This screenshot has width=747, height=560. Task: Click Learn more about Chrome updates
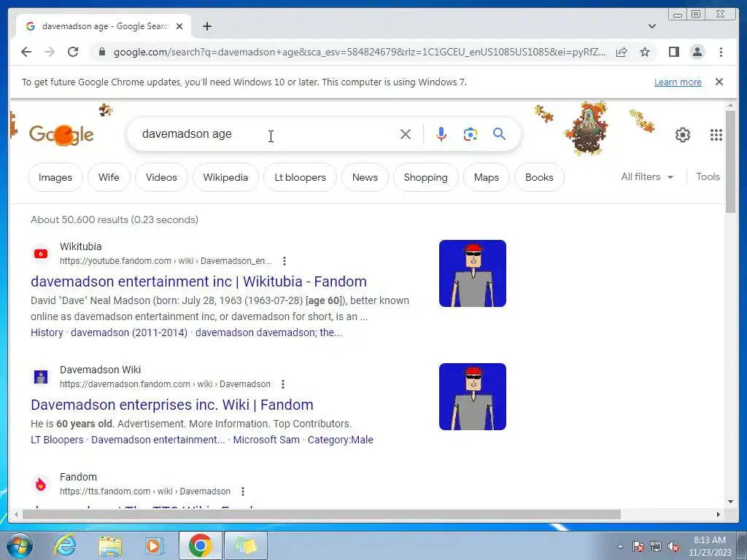[x=678, y=82]
